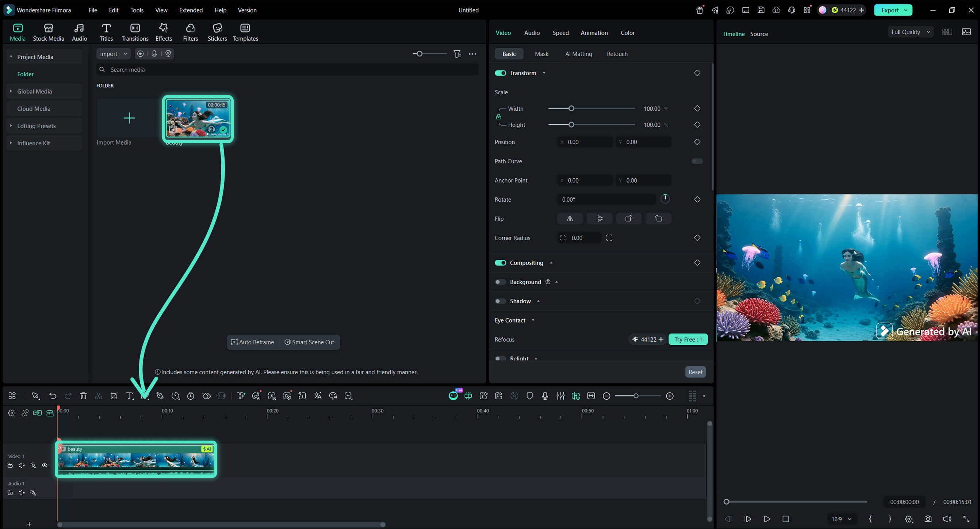This screenshot has height=529, width=980.
Task: Click the Auto Reframe button
Action: coord(253,342)
